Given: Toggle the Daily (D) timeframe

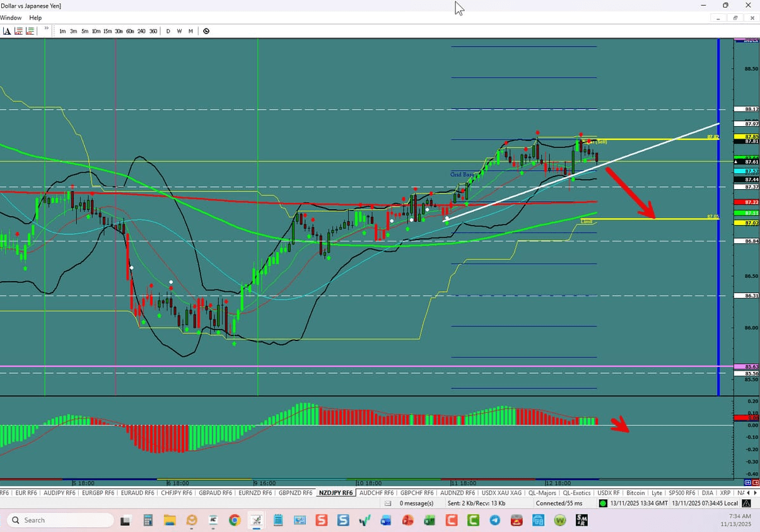Looking at the screenshot, I should (168, 31).
